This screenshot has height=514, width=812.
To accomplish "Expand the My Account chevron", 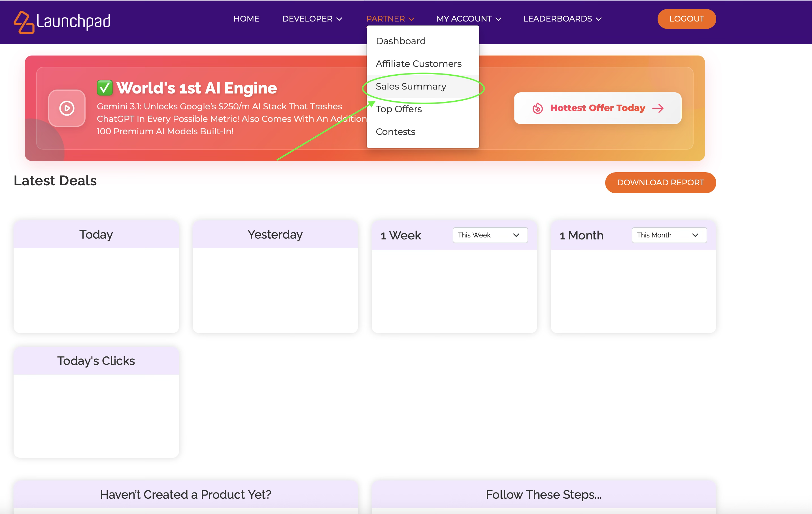I will pos(498,19).
